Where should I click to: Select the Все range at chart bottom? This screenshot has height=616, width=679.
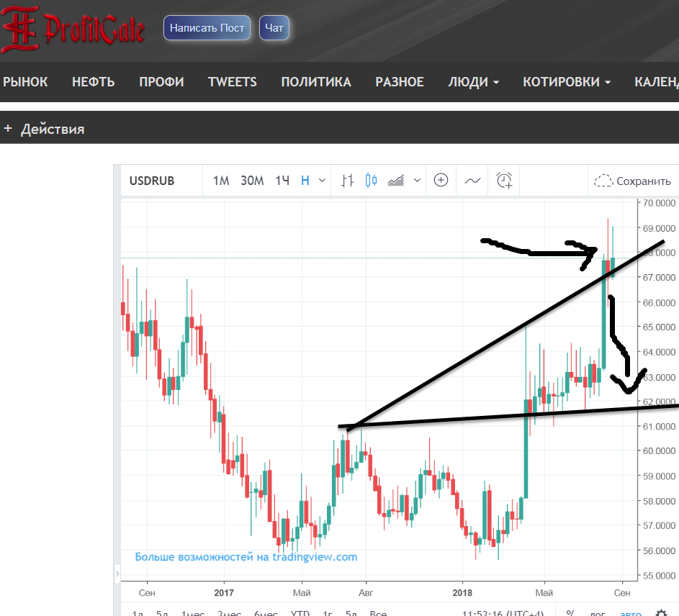pos(378,612)
